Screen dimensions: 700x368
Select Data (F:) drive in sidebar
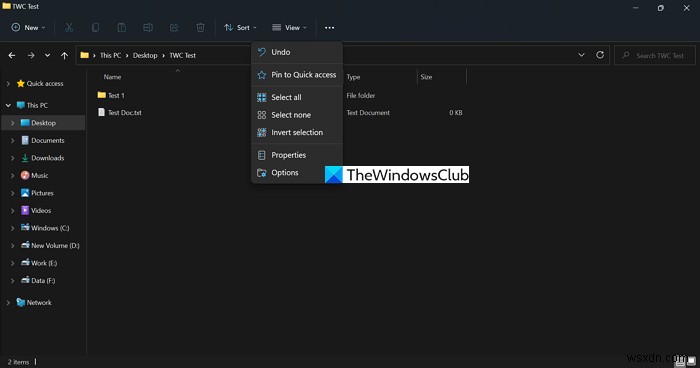coord(38,280)
